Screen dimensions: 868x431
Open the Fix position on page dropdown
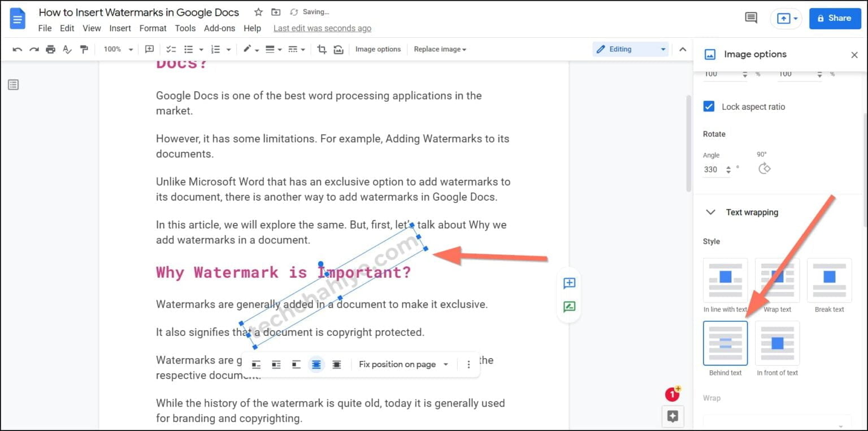pyautogui.click(x=403, y=364)
